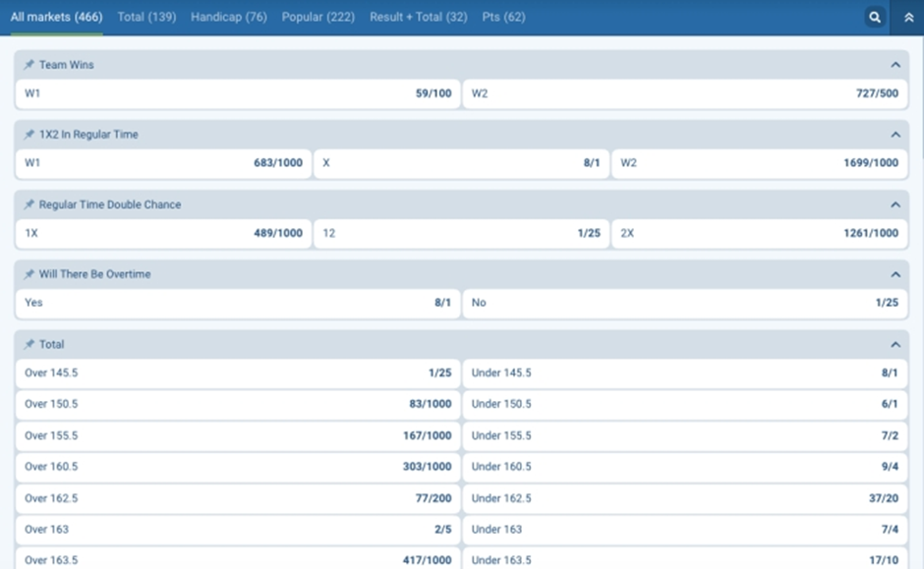924x569 pixels.
Task: Pick Under 162.5 at 37/20
Action: pos(684,498)
